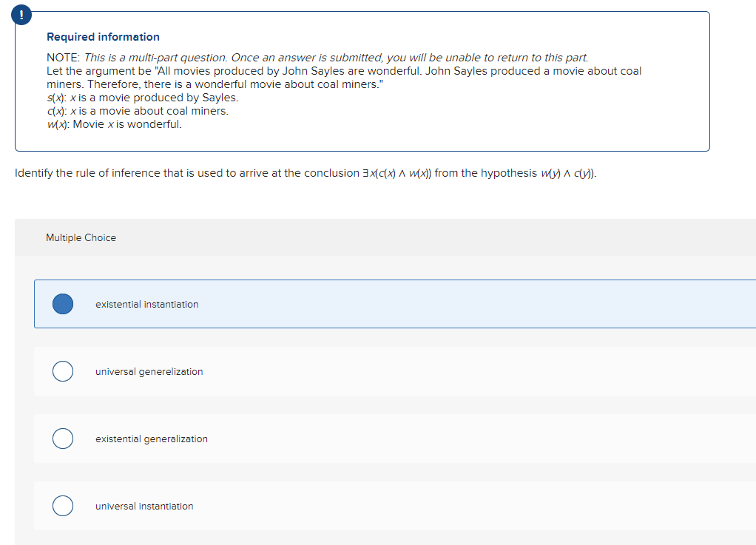Image resolution: width=756 pixels, height=545 pixels.
Task: Click the "Required information" heading
Action: coord(102,36)
